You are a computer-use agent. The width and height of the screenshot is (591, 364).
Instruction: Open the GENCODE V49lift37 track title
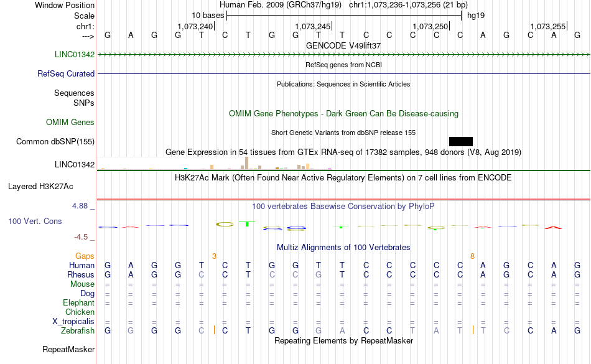pos(343,45)
